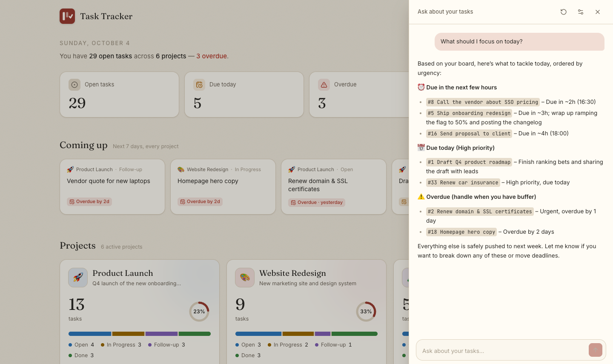Click the Product Launch rocket project icon
Image resolution: width=613 pixels, height=364 pixels.
(78, 278)
